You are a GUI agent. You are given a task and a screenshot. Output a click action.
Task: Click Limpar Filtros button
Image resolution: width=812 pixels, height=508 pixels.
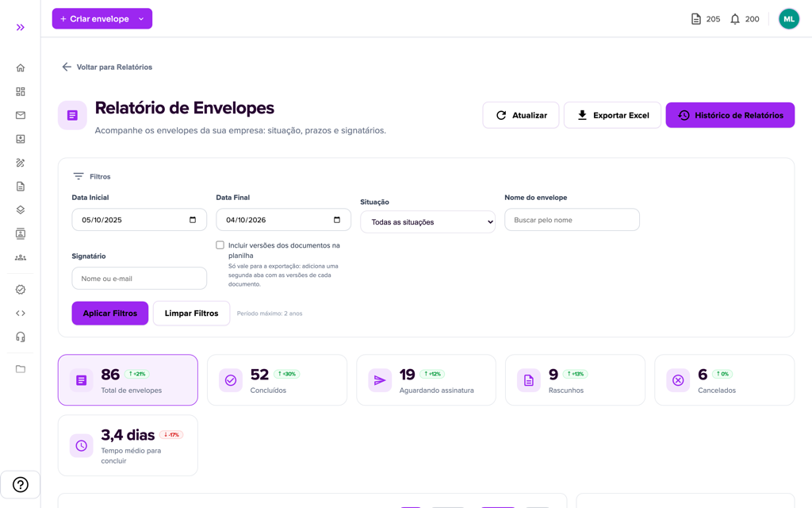click(x=192, y=313)
